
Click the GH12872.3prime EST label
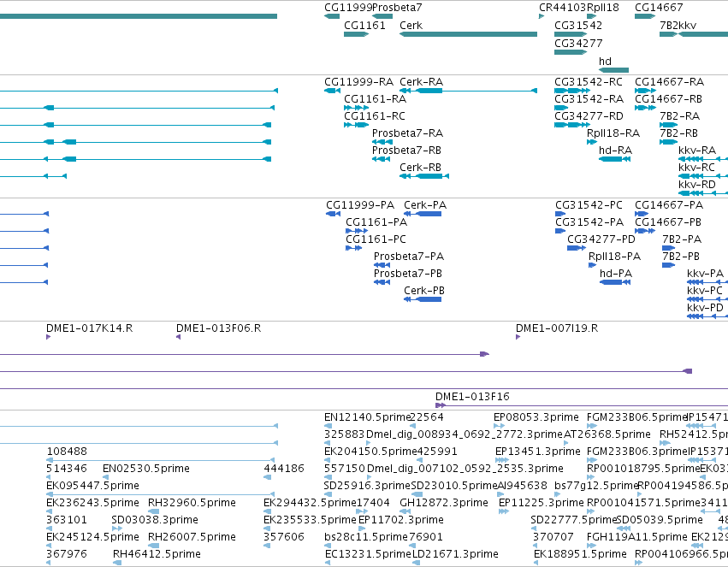coord(444,503)
